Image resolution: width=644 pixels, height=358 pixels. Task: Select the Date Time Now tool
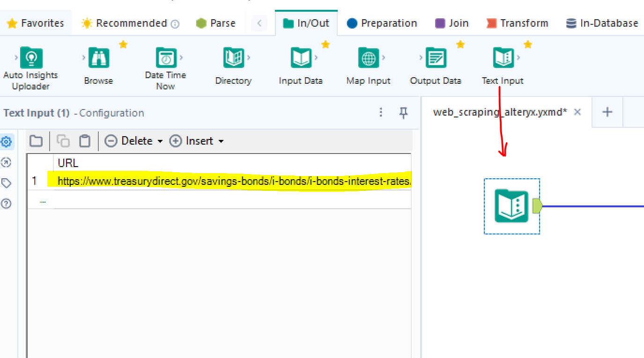[x=166, y=58]
